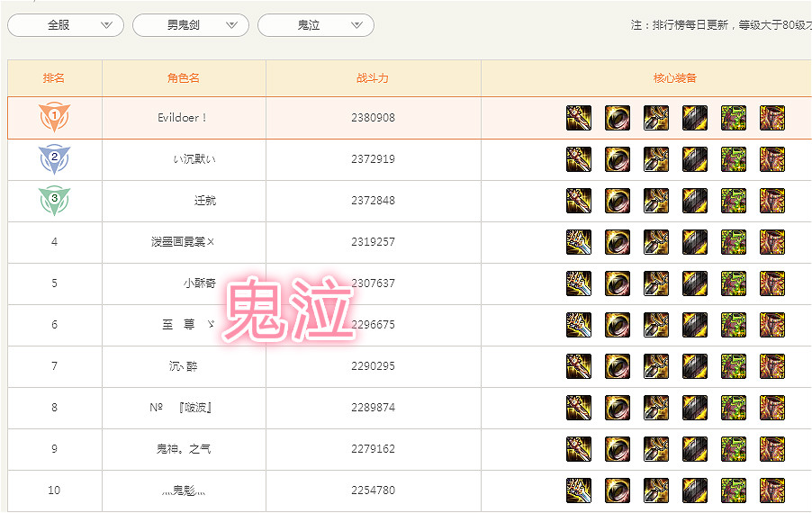The width and height of the screenshot is (812, 513).
Task: Select green equipment icon in rank 5 row
Action: 734,283
